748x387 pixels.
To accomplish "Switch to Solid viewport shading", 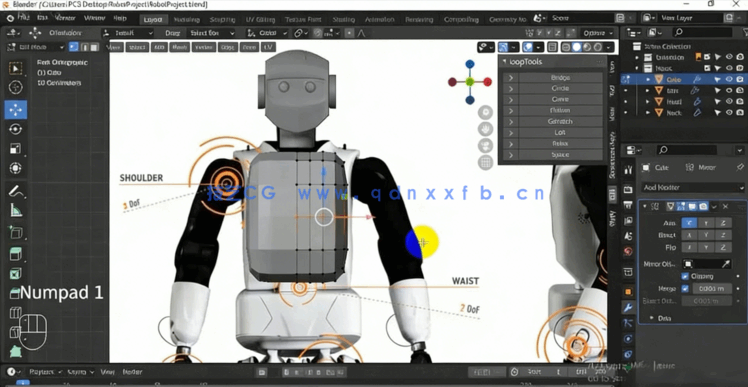I will 577,47.
